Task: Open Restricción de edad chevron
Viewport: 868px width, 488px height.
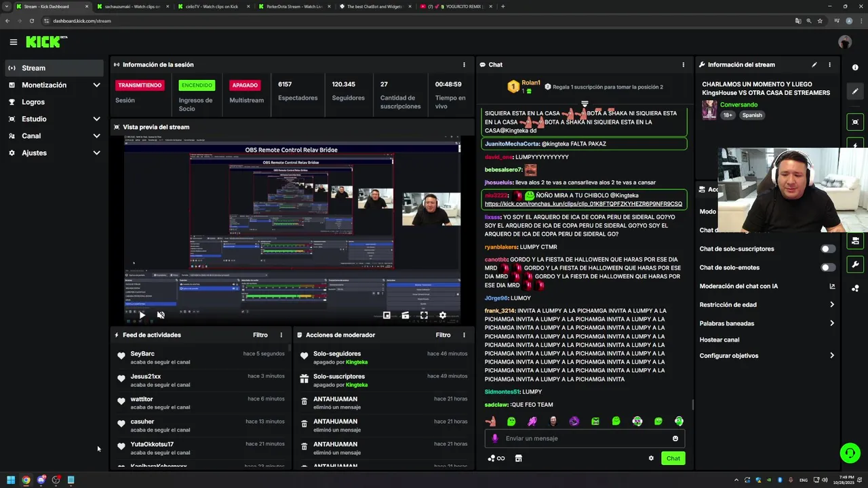Action: tap(832, 304)
